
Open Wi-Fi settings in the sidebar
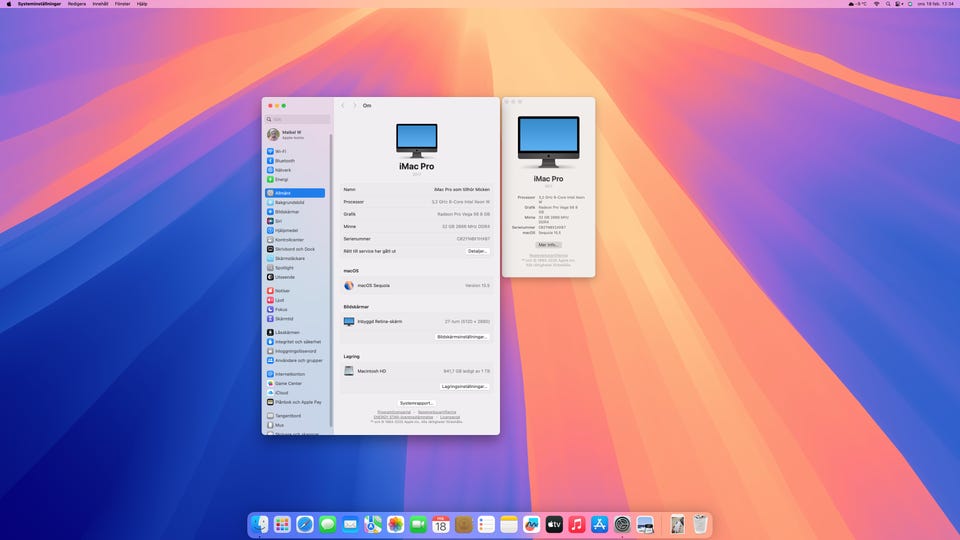[281, 151]
